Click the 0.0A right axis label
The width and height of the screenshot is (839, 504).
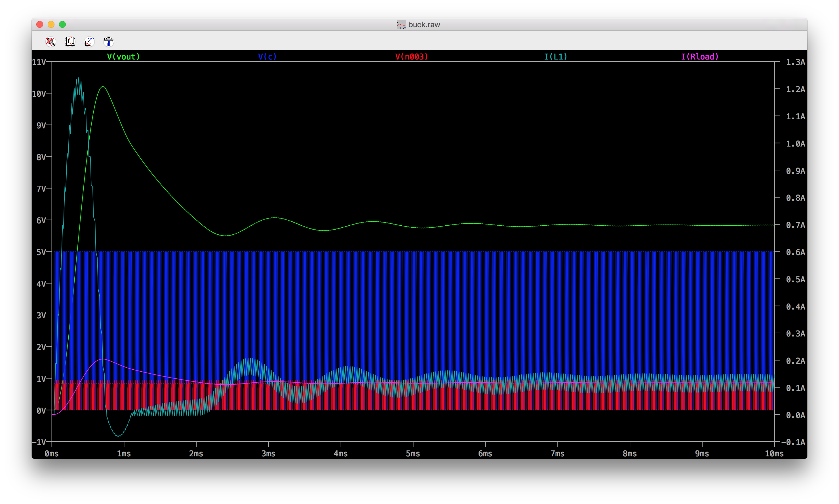click(796, 415)
